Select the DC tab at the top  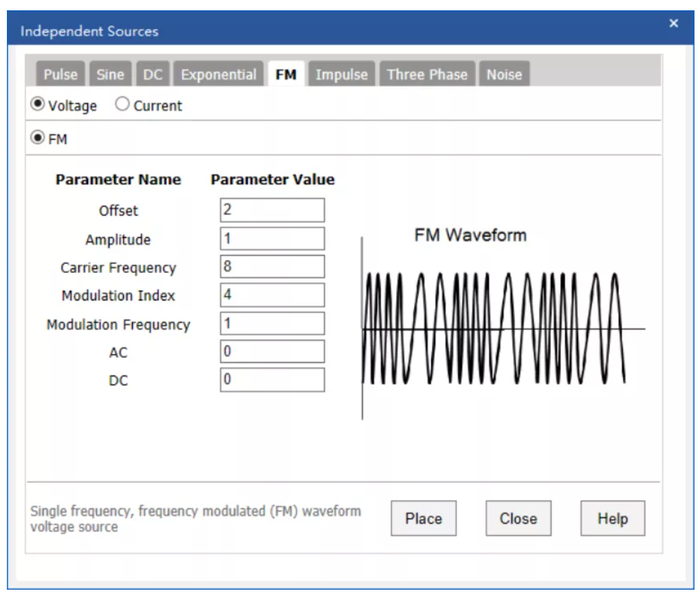[x=153, y=74]
